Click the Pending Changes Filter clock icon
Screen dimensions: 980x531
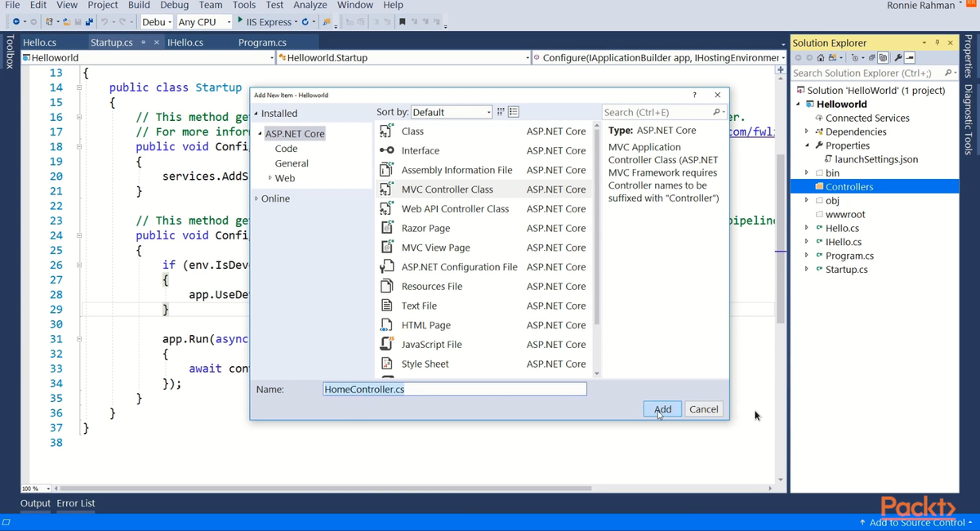click(x=854, y=58)
